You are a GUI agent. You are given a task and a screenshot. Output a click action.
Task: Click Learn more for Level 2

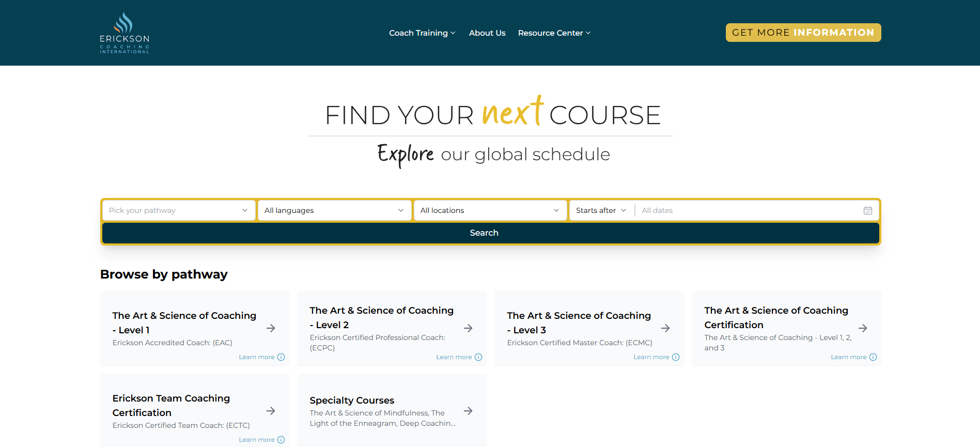(x=454, y=357)
